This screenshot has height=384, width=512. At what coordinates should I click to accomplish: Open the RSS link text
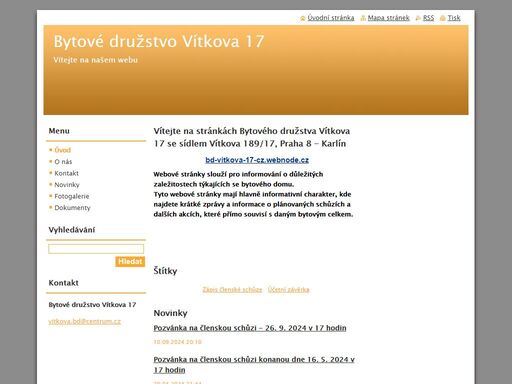click(x=428, y=18)
